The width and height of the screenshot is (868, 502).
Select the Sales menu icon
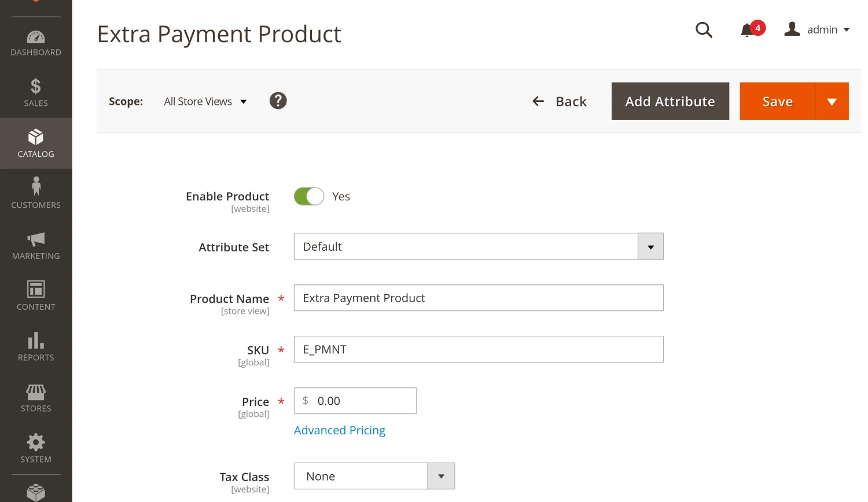tap(35, 87)
